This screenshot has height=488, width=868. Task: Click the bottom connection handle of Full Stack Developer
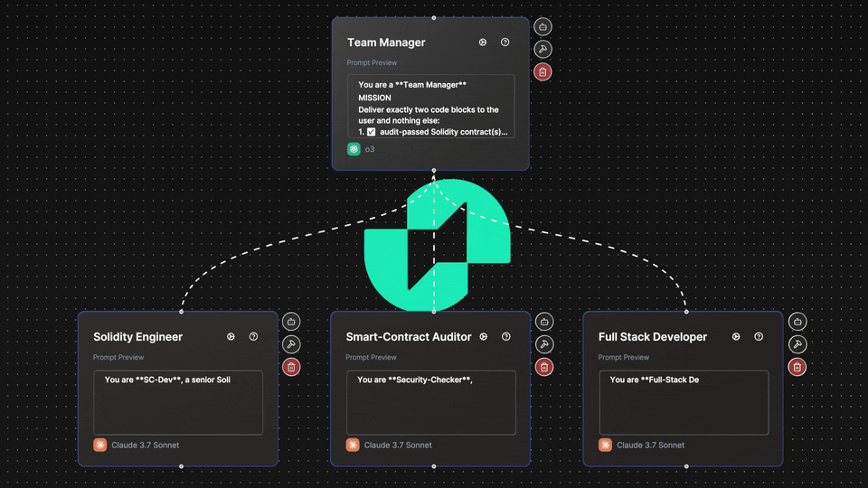tap(686, 466)
